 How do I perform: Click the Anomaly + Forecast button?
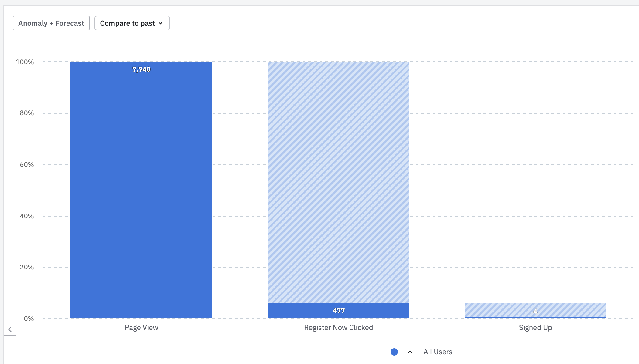[51, 23]
